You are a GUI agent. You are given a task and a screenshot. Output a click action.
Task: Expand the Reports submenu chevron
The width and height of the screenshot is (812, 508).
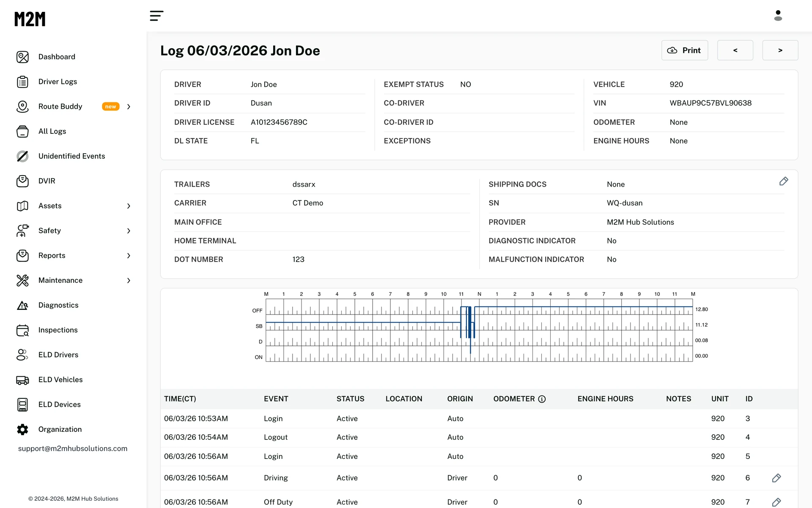[129, 256]
